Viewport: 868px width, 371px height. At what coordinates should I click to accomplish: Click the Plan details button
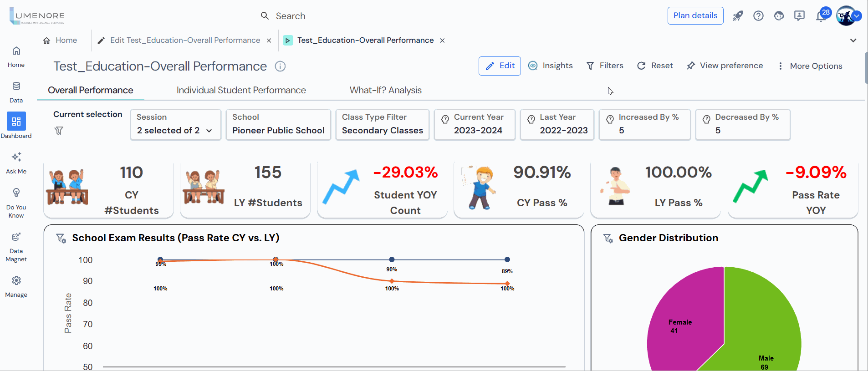(x=695, y=15)
